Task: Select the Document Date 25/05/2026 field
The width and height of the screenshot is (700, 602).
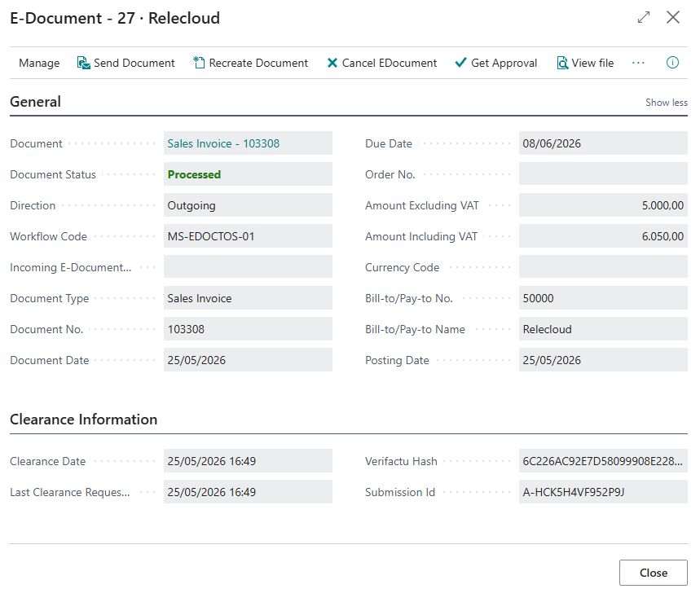Action: pos(248,360)
